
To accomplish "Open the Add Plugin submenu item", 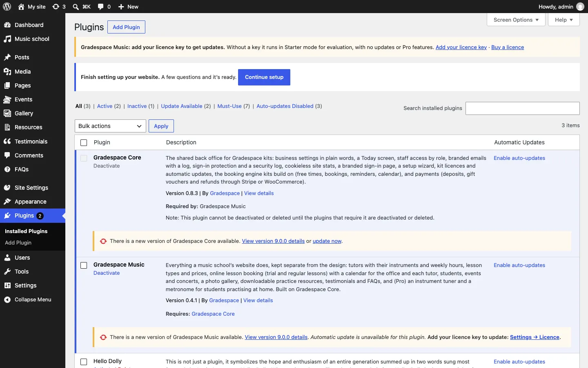I will [x=18, y=242].
